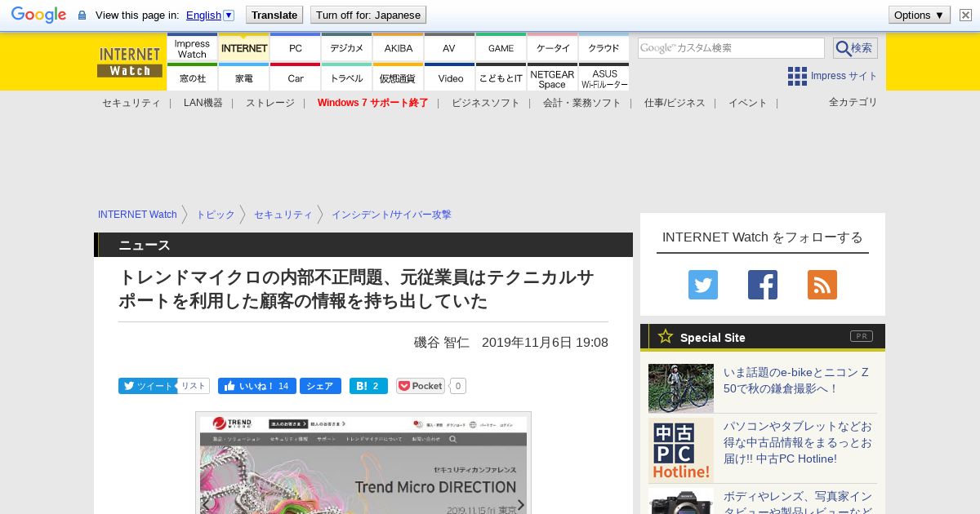This screenshot has width=980, height=514.
Task: Open the セキュリティ category menu
Action: click(131, 103)
